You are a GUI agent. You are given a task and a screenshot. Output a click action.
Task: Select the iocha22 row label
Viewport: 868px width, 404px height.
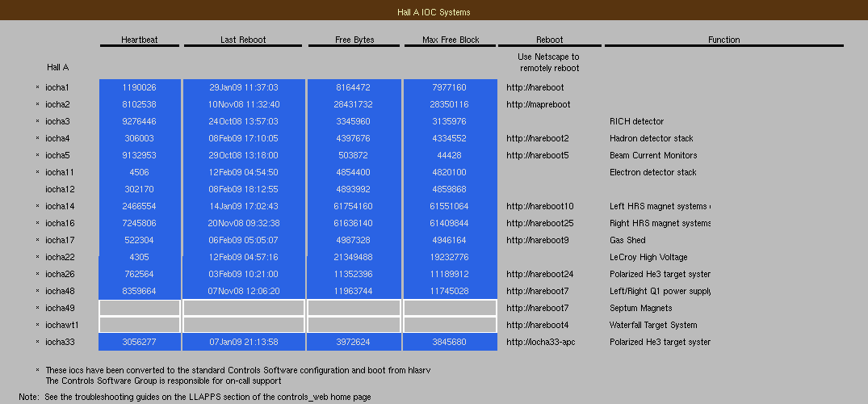click(x=60, y=257)
